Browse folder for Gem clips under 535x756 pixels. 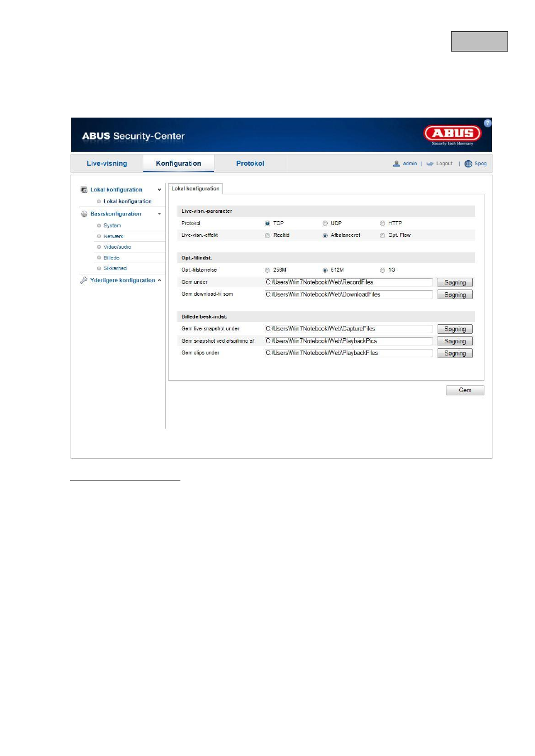(x=455, y=353)
